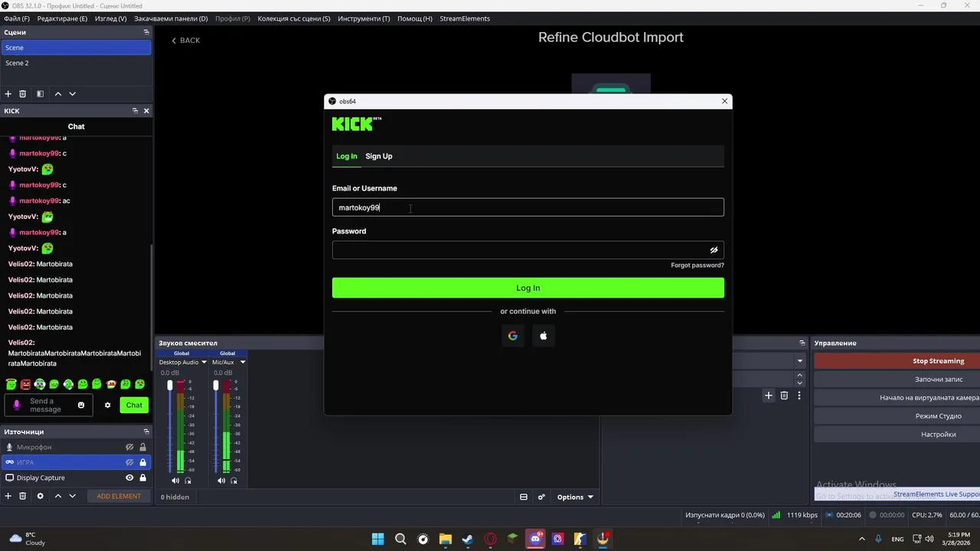Delete the selected scene with trash icon

click(x=22, y=93)
